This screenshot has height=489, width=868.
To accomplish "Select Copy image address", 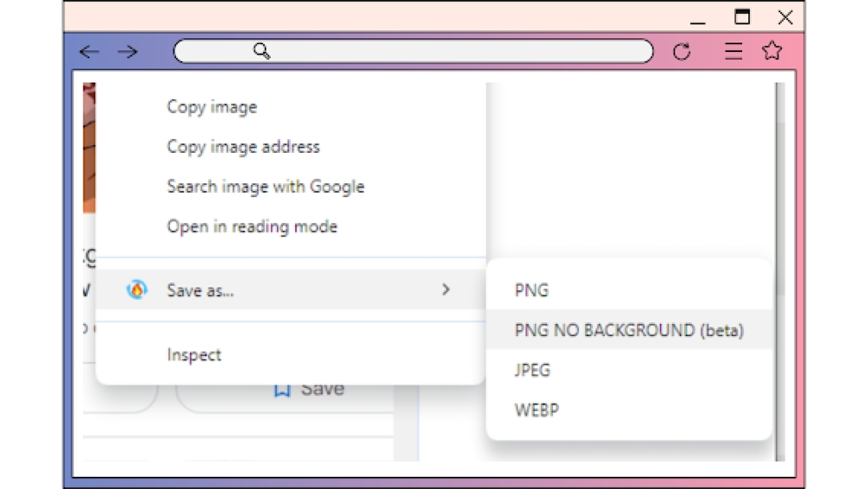I will click(291, 147).
